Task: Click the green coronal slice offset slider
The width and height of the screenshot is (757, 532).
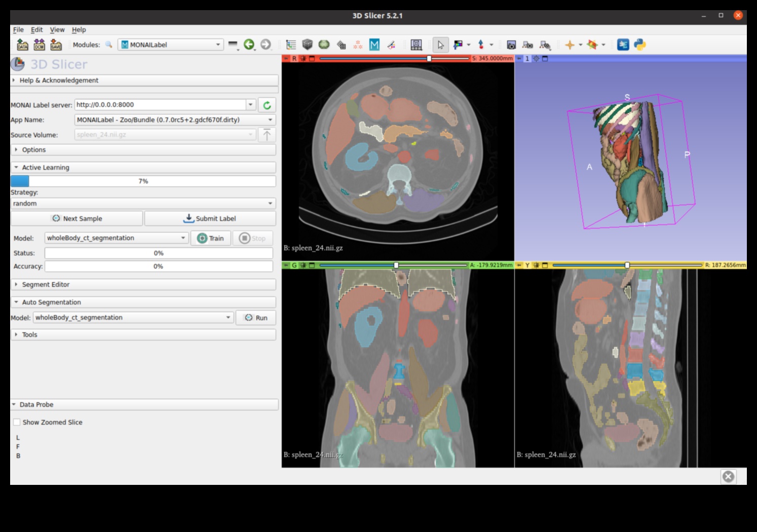Action: pos(396,265)
